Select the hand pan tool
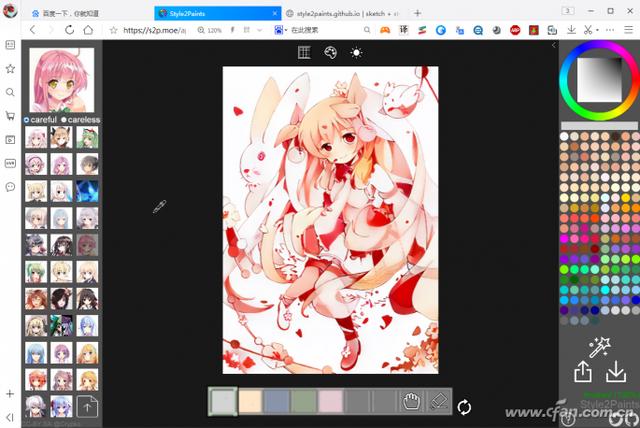Viewport: 640px width, 428px height. (411, 401)
